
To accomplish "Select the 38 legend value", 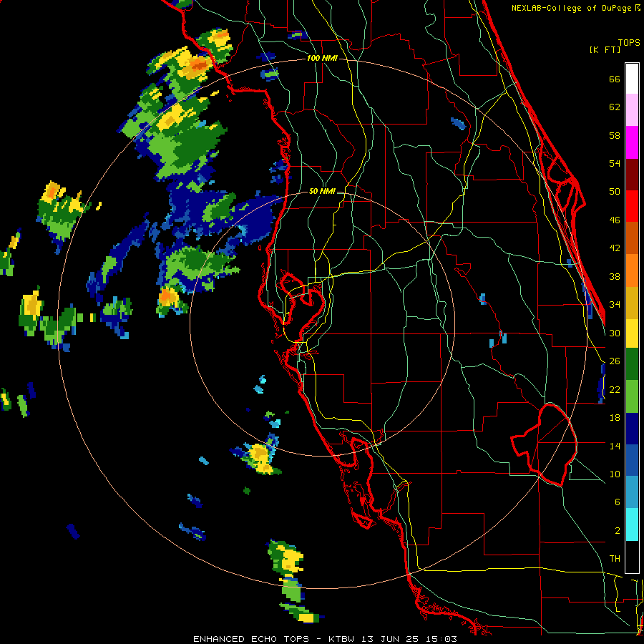I will [x=615, y=277].
